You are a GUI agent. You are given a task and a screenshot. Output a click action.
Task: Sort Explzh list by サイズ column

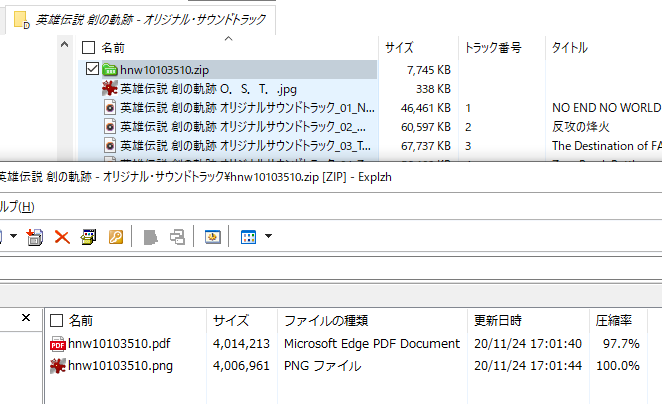(x=231, y=321)
